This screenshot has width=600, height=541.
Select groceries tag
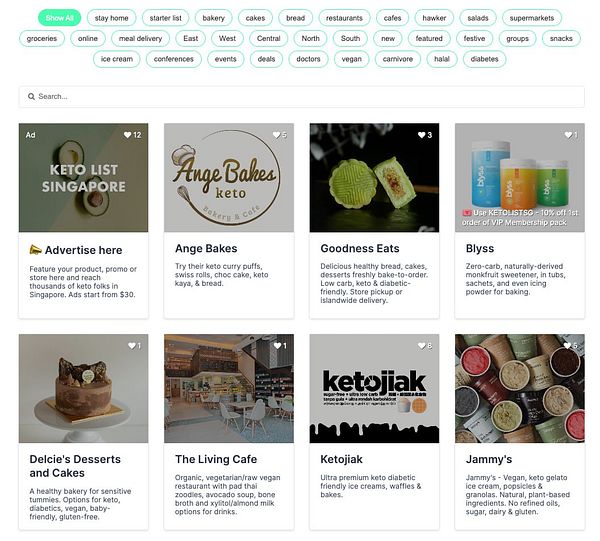(42, 39)
